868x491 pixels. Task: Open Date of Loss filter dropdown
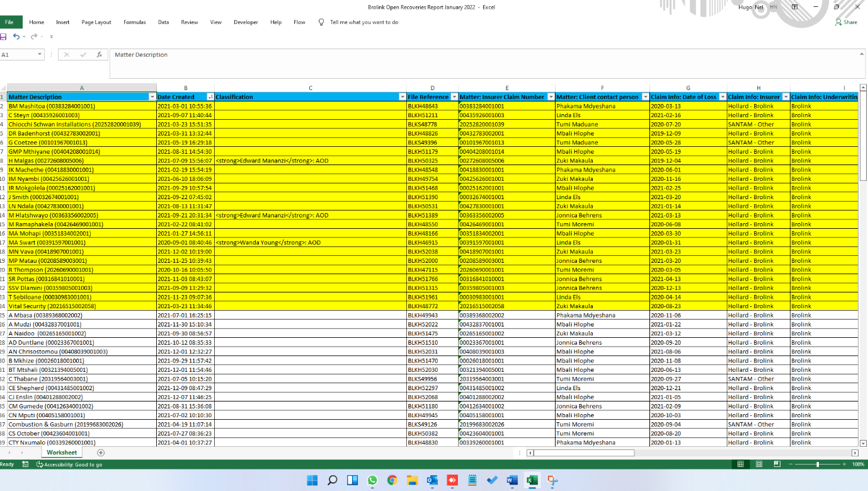coord(722,97)
